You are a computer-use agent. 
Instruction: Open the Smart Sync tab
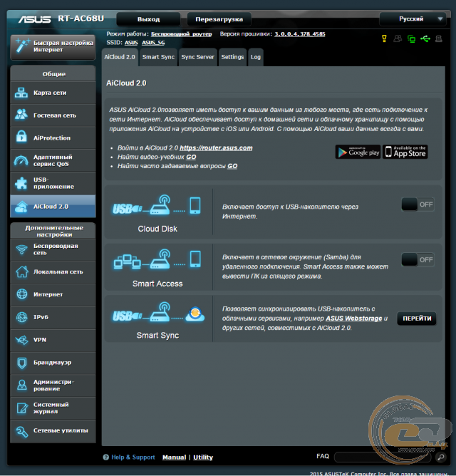click(x=158, y=57)
